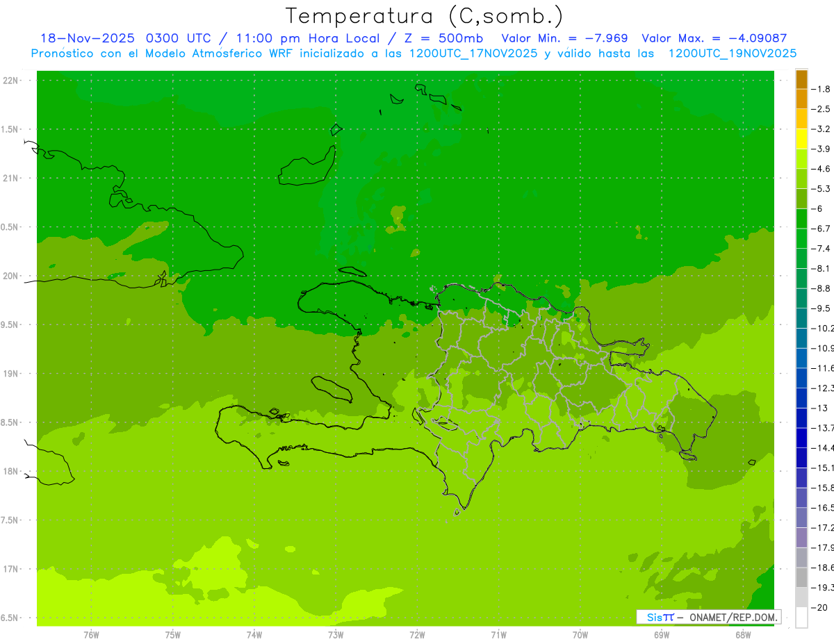This screenshot has width=834, height=644.
Task: Click the green swatch between -6 and -6.7
Action: [x=801, y=219]
